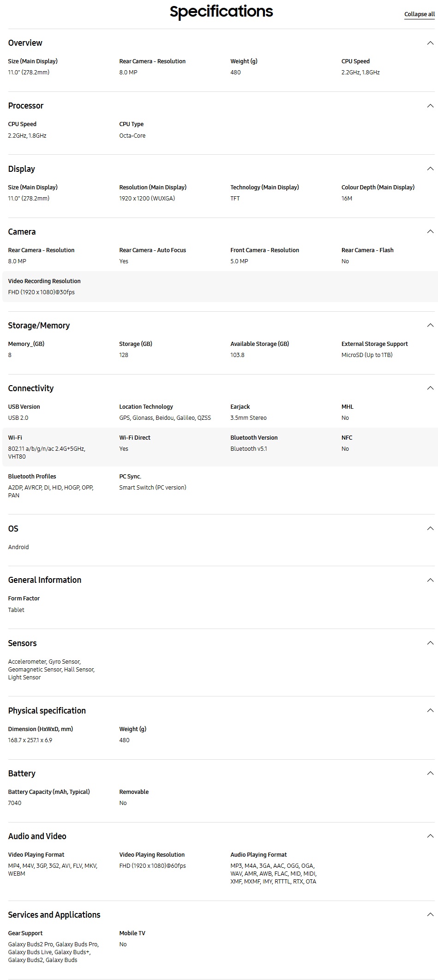Collapse the Connectivity section chevron
Screen dimensions: 438x980
pyautogui.click(x=430, y=388)
